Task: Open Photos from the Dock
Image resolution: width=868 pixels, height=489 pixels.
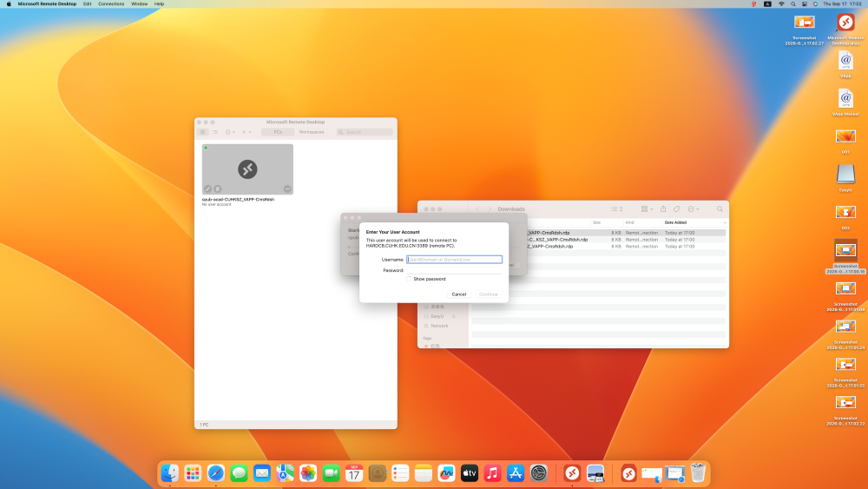Action: pyautogui.click(x=308, y=473)
